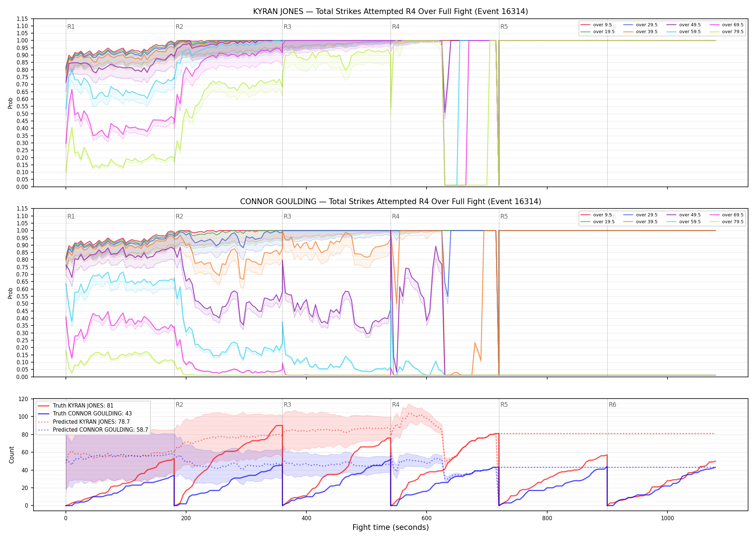The height and width of the screenshot is (540, 756).
Task: Click the R4 label in the Count chart
Action: (396, 405)
